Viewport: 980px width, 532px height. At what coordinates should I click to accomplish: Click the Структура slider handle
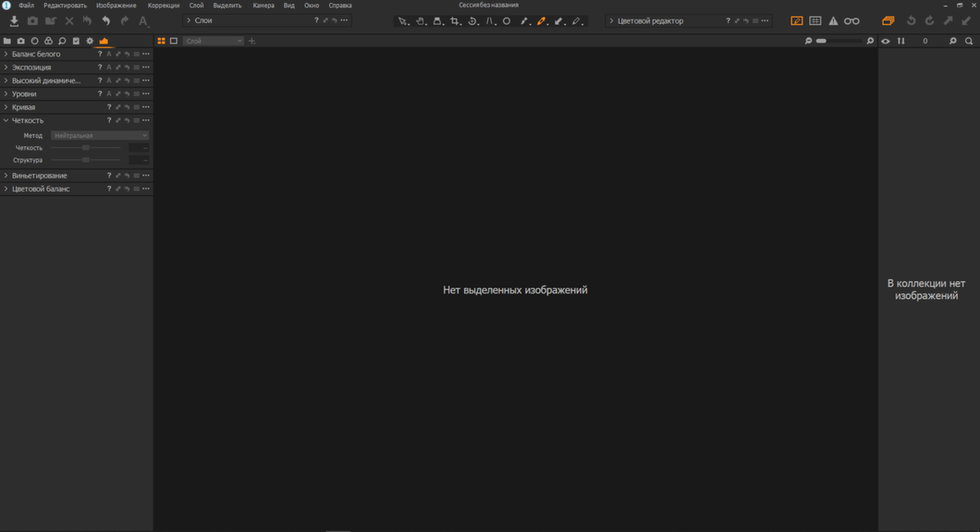click(x=86, y=160)
